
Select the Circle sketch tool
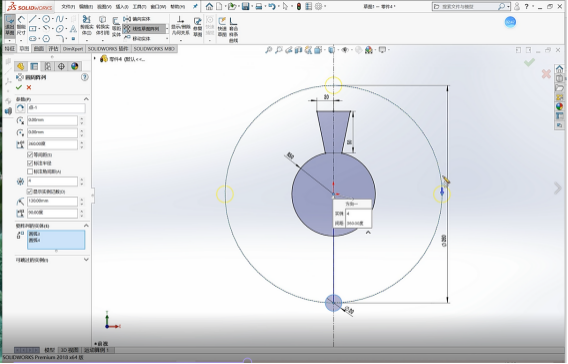click(x=46, y=19)
